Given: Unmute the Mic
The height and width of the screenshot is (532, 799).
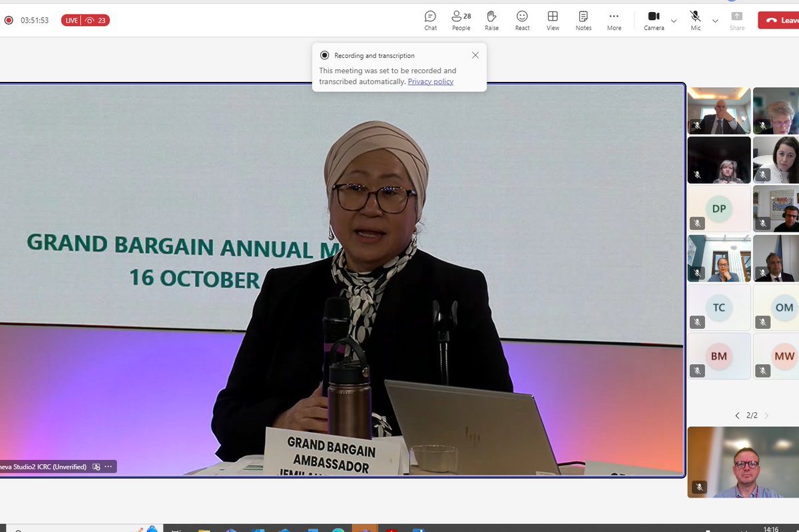Looking at the screenshot, I should [696, 20].
